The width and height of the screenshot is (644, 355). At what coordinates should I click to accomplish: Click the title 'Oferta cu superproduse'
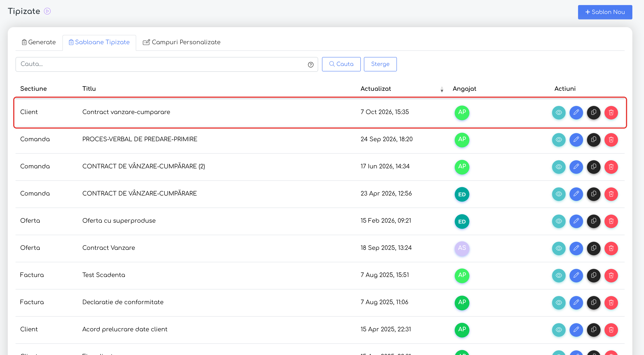[119, 221]
